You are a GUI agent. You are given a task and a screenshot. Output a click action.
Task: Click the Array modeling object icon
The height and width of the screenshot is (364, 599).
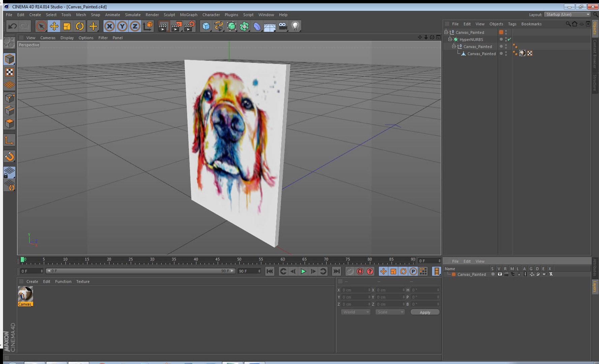[x=244, y=26]
